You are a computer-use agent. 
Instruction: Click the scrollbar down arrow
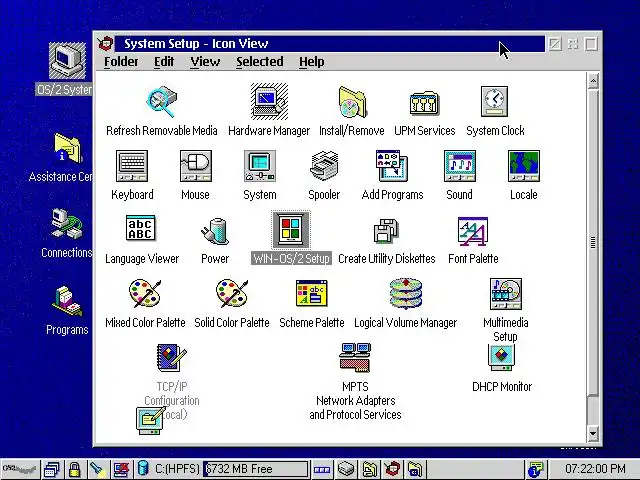click(x=593, y=434)
